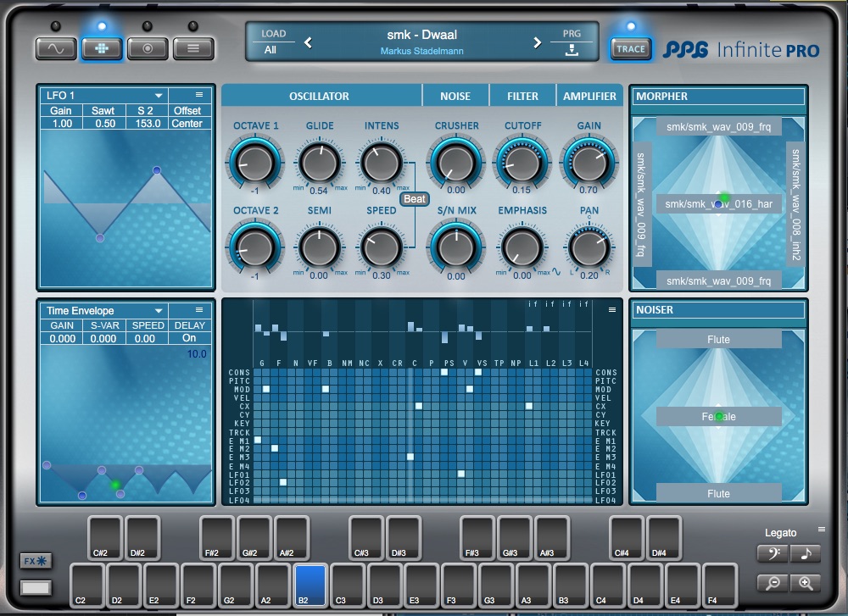
Task: Expand the Time Envelope dropdown
Action: coord(158,311)
